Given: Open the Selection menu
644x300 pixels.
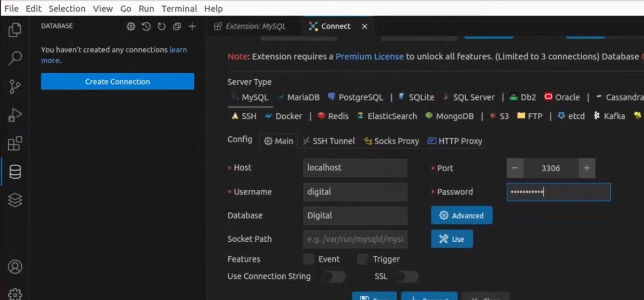Looking at the screenshot, I should point(67,8).
